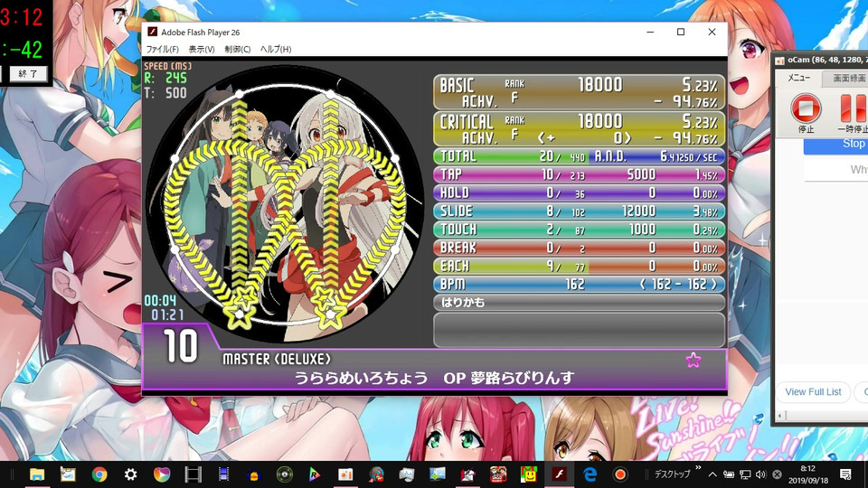This screenshot has height=488, width=868.
Task: Click the A.N.D. notes per second value
Action: 656,156
